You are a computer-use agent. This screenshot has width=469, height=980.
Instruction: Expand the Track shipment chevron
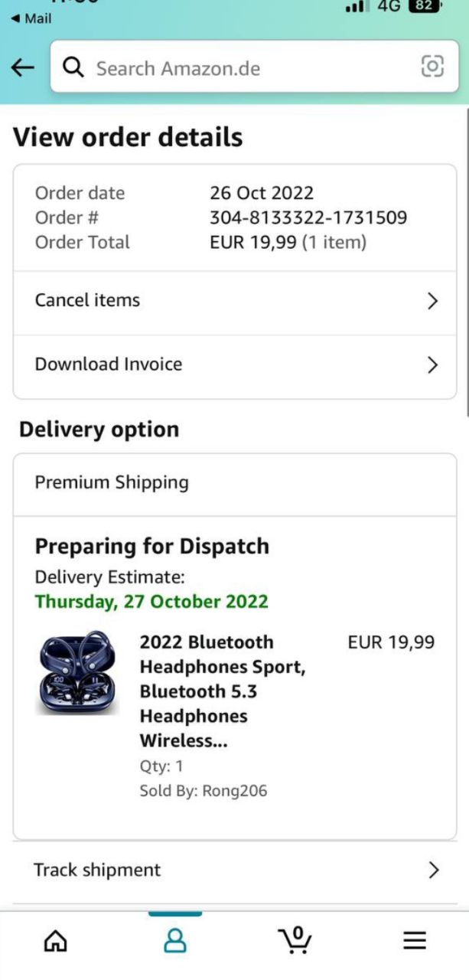click(434, 871)
